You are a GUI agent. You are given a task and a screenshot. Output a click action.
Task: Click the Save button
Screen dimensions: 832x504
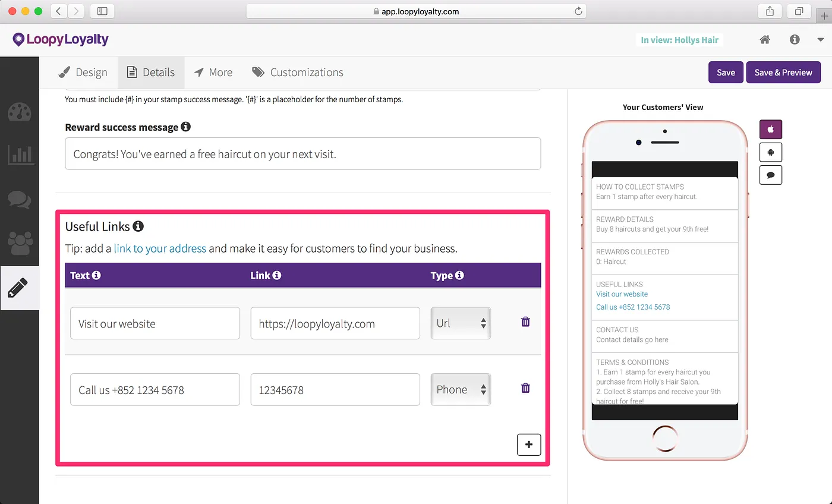(726, 73)
